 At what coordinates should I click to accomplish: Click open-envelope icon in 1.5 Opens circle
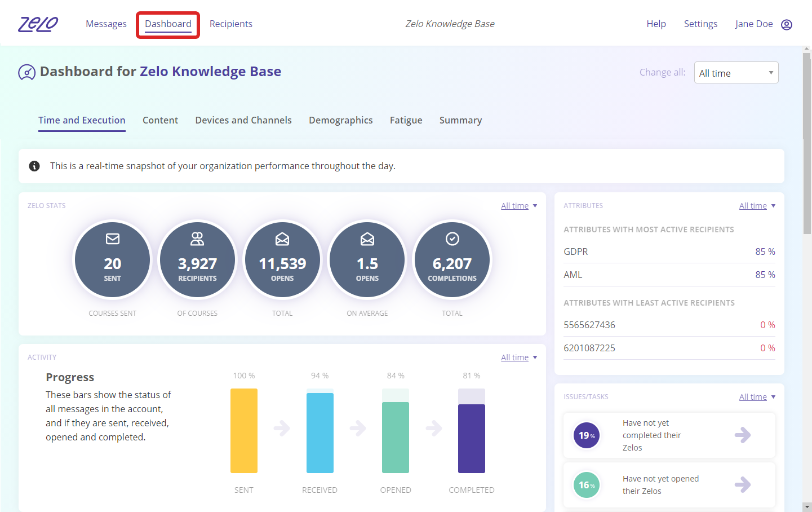367,239
